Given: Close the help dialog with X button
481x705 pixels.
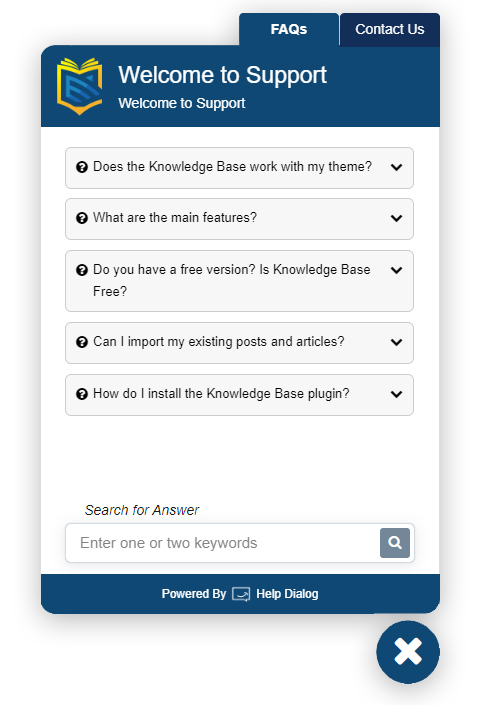Looking at the screenshot, I should click(408, 652).
